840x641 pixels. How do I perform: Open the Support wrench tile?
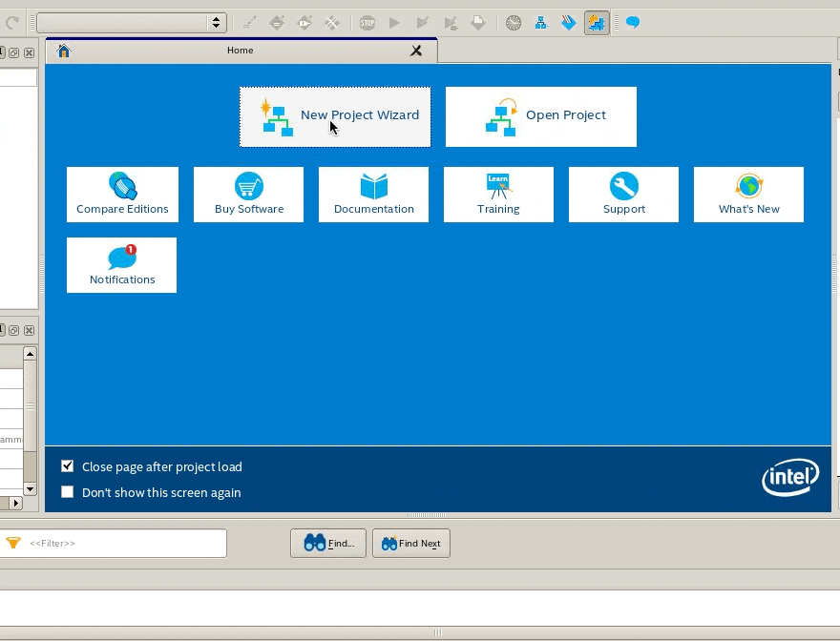click(623, 195)
